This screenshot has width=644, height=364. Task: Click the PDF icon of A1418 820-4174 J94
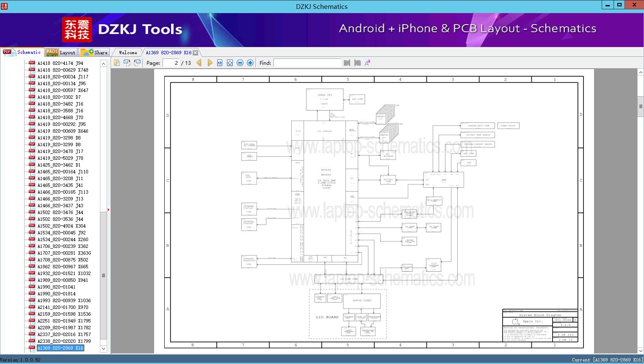(x=32, y=63)
